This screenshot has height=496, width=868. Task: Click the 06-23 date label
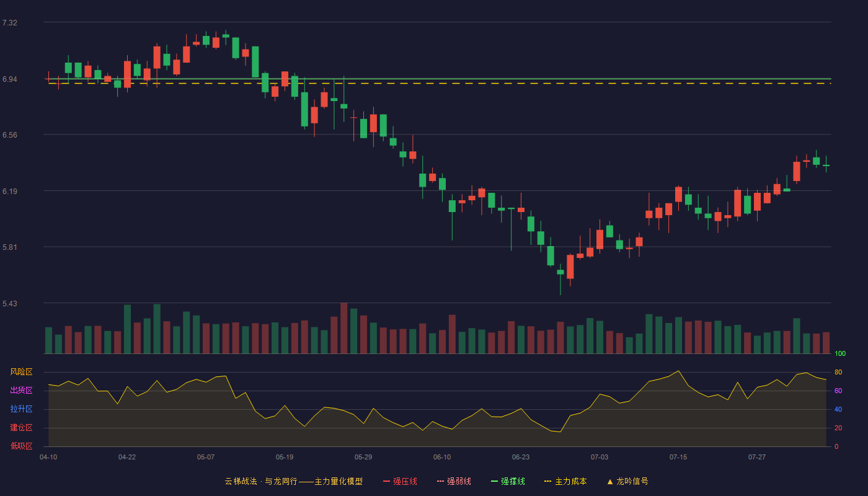click(x=521, y=457)
